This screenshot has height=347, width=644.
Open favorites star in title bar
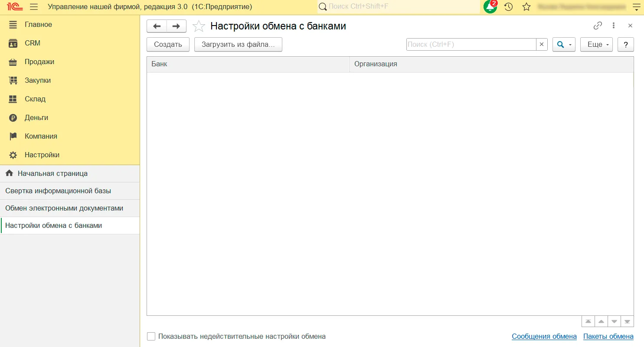point(526,7)
